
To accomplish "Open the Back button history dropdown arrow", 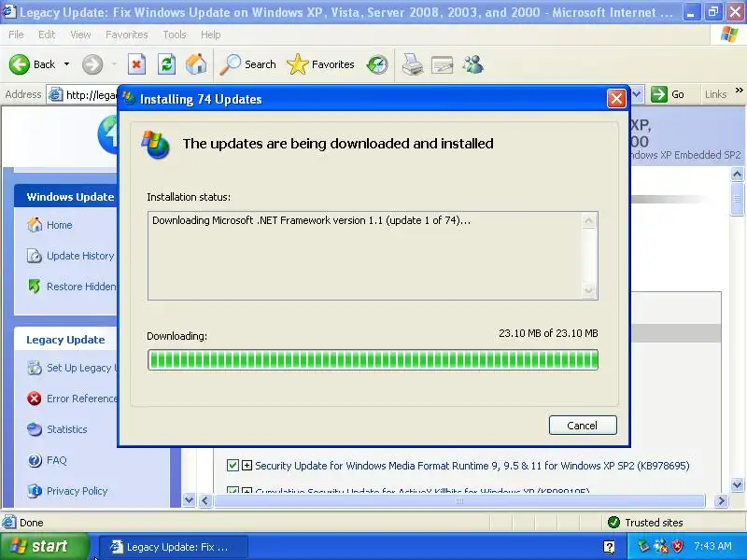I will click(x=66, y=64).
